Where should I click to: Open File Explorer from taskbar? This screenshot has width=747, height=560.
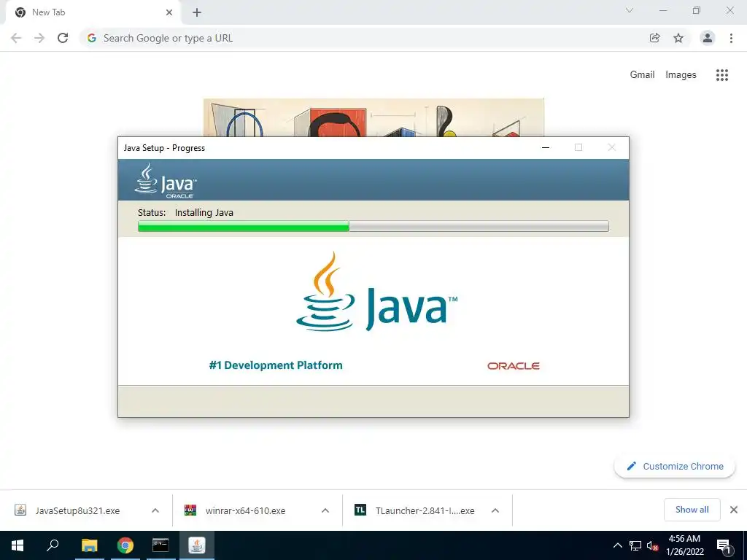[89, 545]
